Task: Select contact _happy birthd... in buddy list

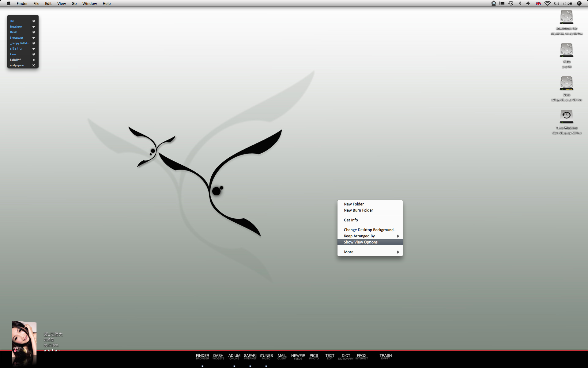Action: click(x=20, y=43)
